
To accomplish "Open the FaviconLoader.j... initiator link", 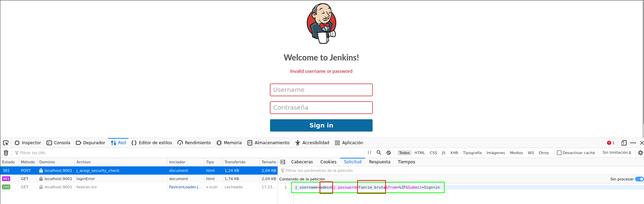I will tap(185, 187).
